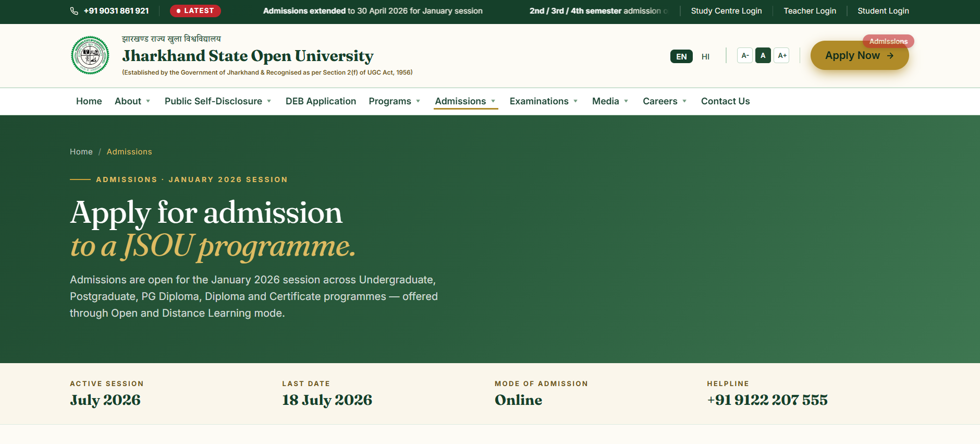This screenshot has height=444, width=980.
Task: Click the July 2026 active session value
Action: (x=105, y=400)
